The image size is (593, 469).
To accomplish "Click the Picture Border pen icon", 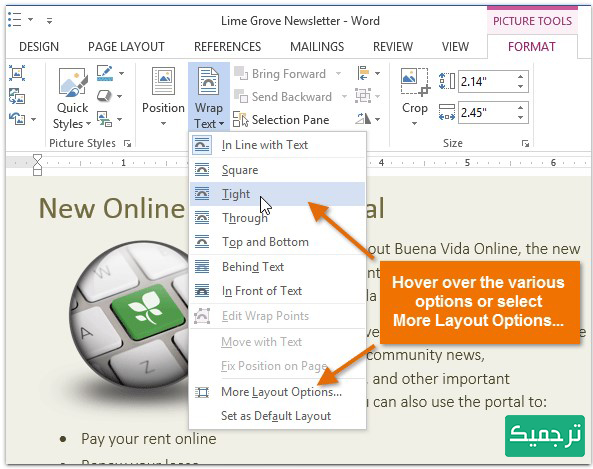I will point(105,73).
